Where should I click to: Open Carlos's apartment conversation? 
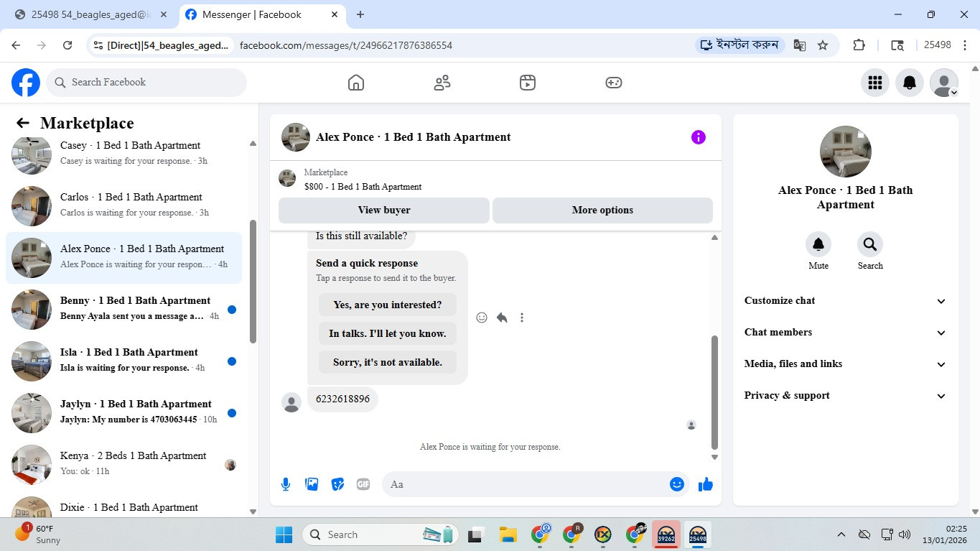point(123,206)
